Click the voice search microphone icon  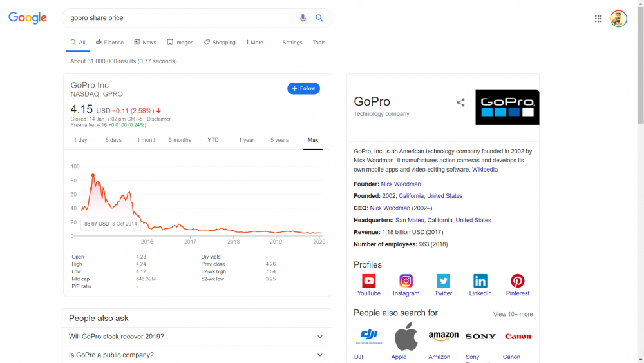click(x=303, y=18)
